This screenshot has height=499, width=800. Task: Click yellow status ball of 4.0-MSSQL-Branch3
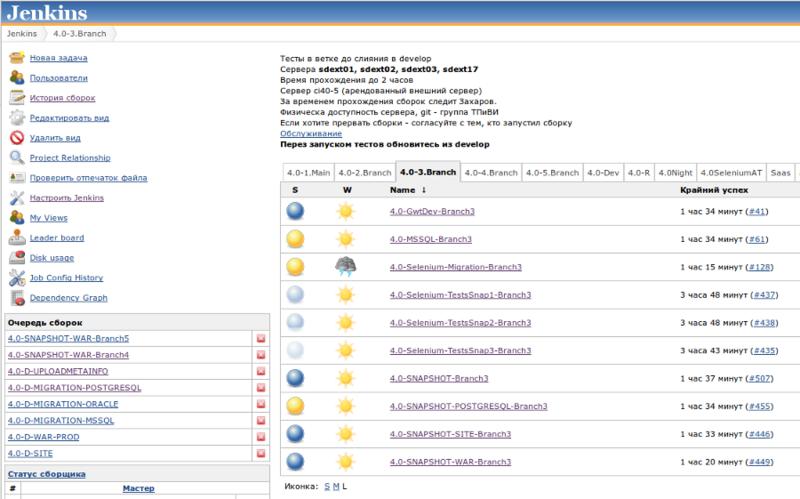click(295, 239)
